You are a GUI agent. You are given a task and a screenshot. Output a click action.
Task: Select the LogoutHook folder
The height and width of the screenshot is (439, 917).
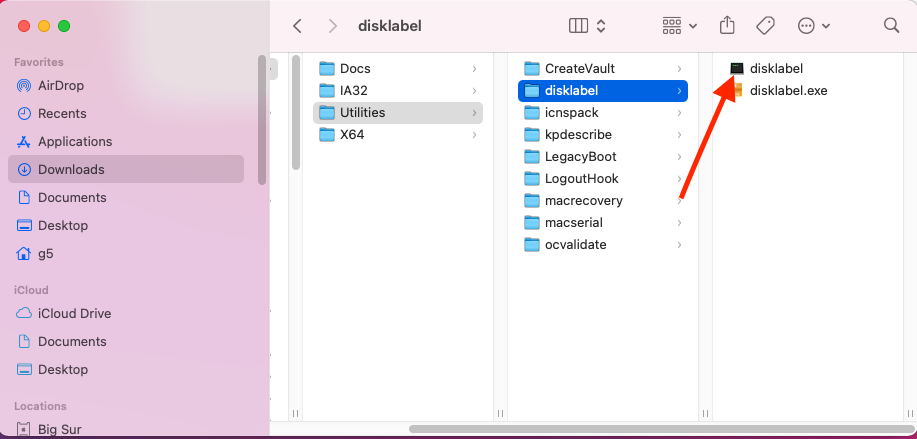(603, 178)
